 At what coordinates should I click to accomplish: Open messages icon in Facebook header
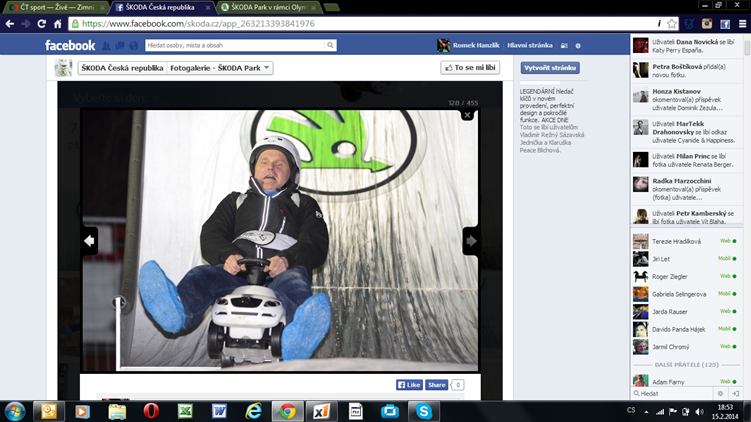120,46
